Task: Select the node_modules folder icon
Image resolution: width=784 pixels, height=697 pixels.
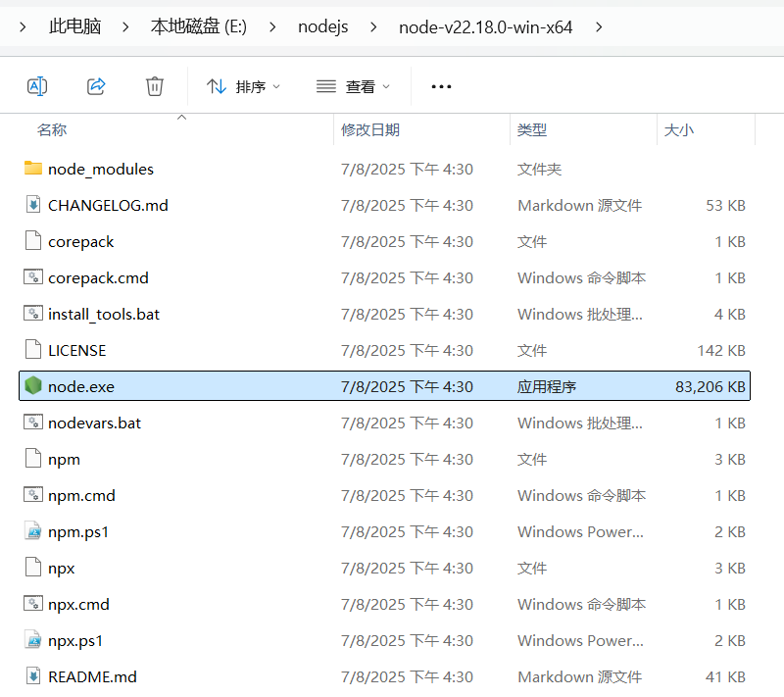Action: pos(33,169)
